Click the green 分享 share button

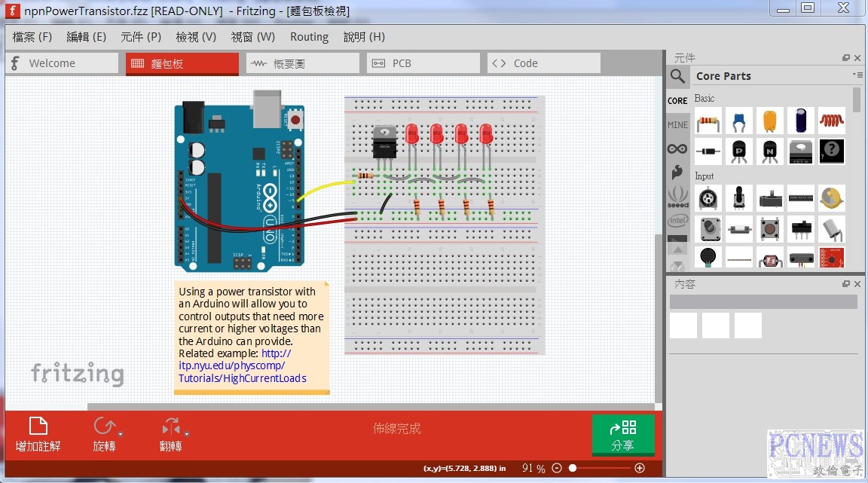(x=623, y=436)
